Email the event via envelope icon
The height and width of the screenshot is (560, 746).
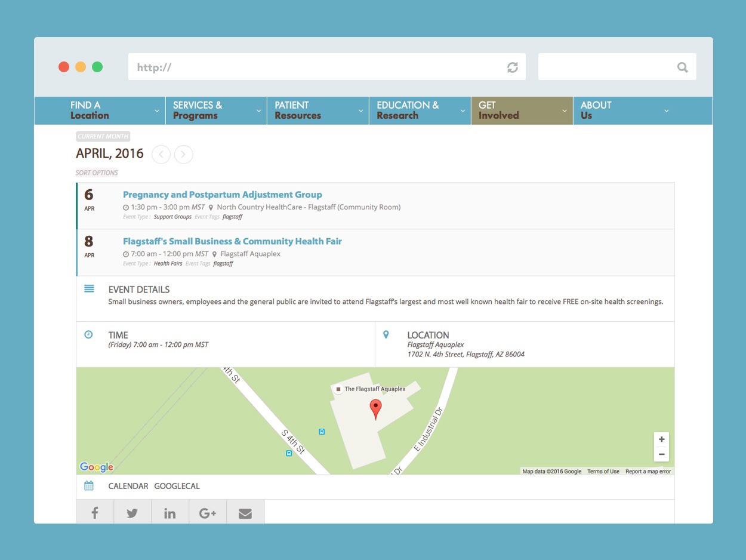tap(245, 513)
